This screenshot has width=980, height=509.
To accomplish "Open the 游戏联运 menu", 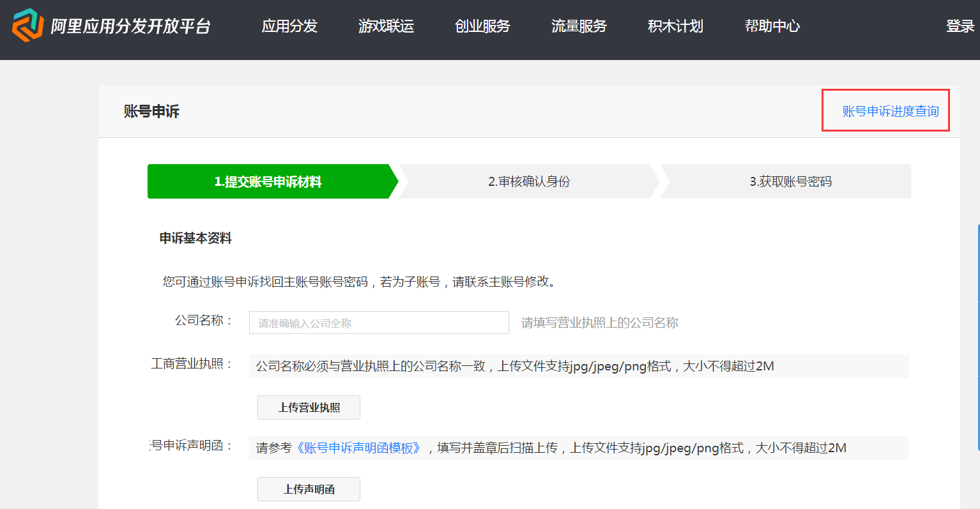I will [386, 26].
